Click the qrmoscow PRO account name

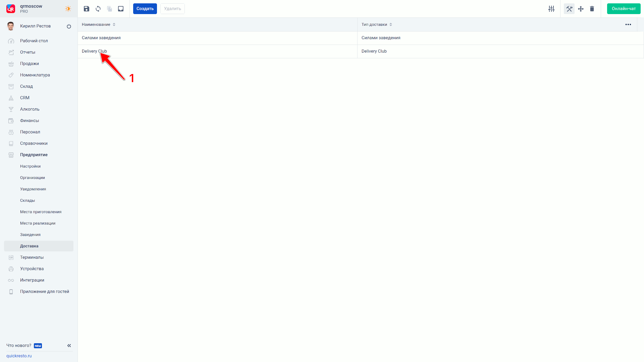point(31,9)
